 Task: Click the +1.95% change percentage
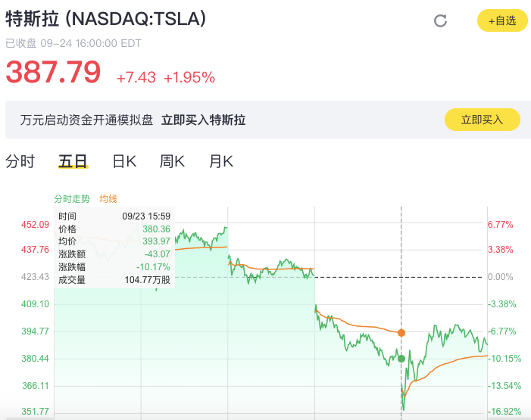tap(189, 77)
